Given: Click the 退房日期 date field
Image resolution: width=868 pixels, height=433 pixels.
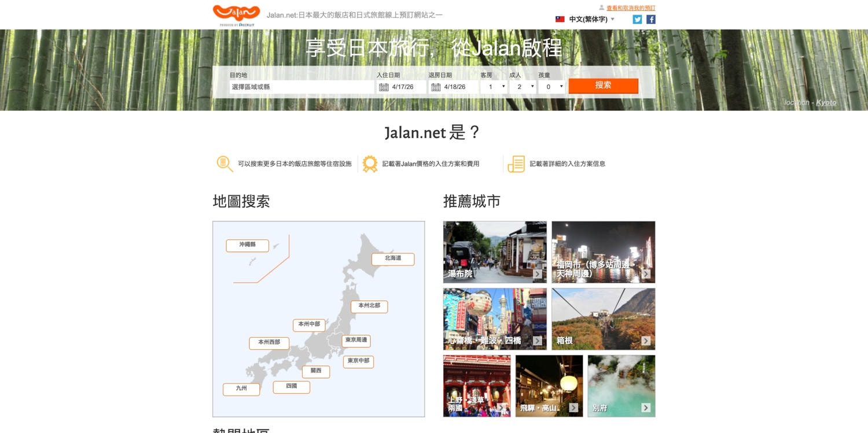Looking at the screenshot, I should [453, 87].
